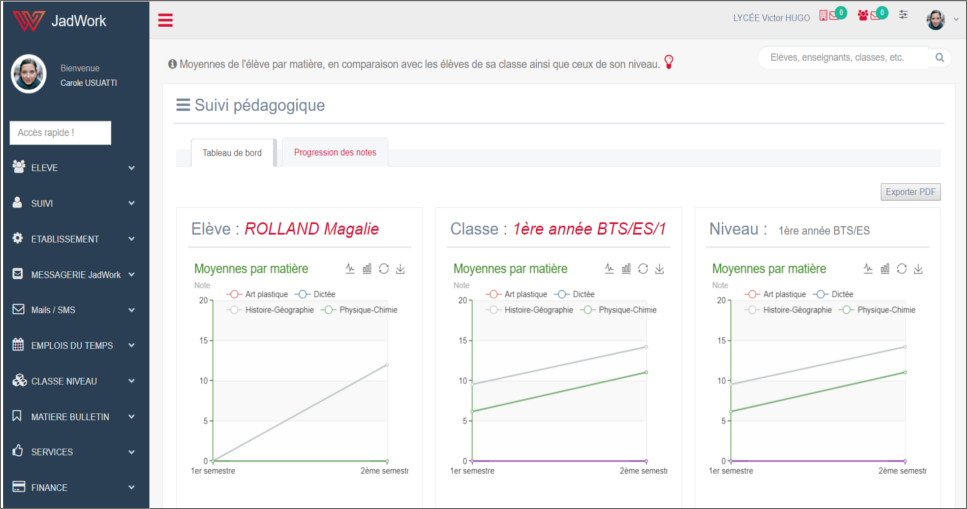
Task: Toggle Dictée series in Classe chart
Action: (574, 294)
